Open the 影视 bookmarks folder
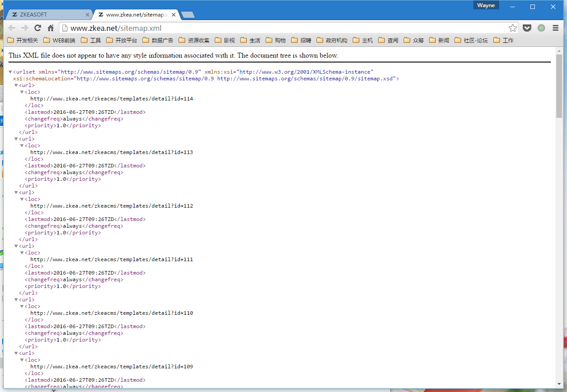The height and width of the screenshot is (392, 567). (225, 40)
